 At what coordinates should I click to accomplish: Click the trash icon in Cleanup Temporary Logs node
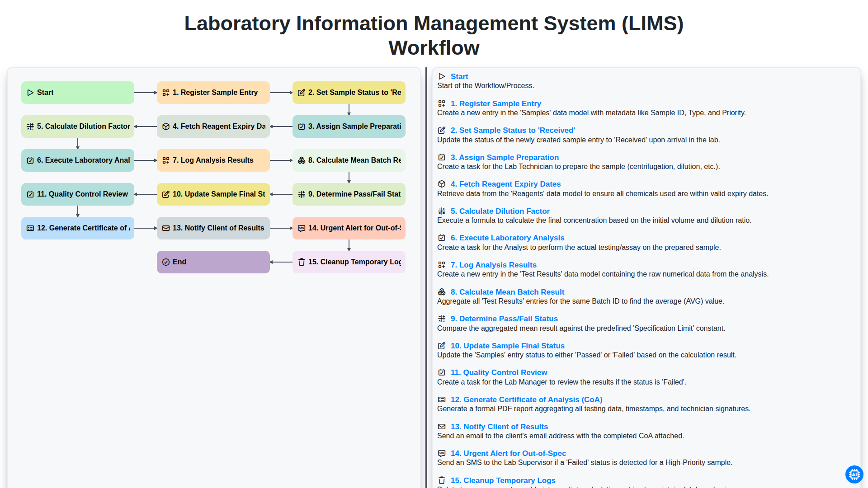(302, 262)
